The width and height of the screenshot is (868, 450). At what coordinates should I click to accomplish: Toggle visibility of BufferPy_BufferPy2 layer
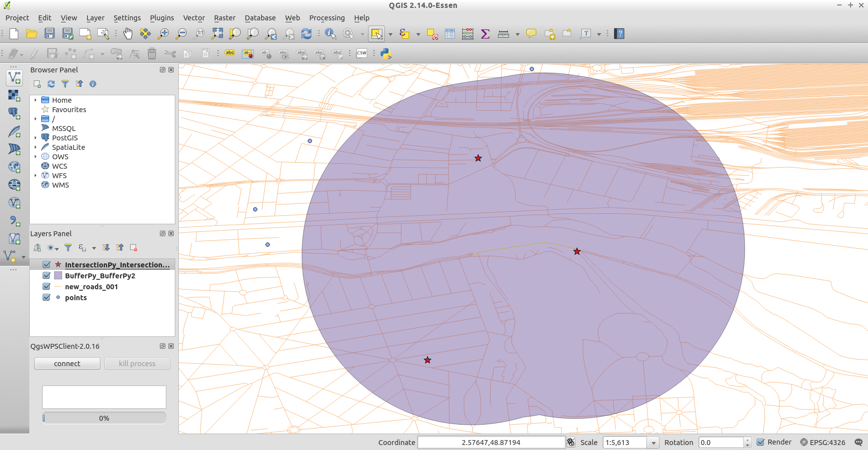(x=47, y=276)
